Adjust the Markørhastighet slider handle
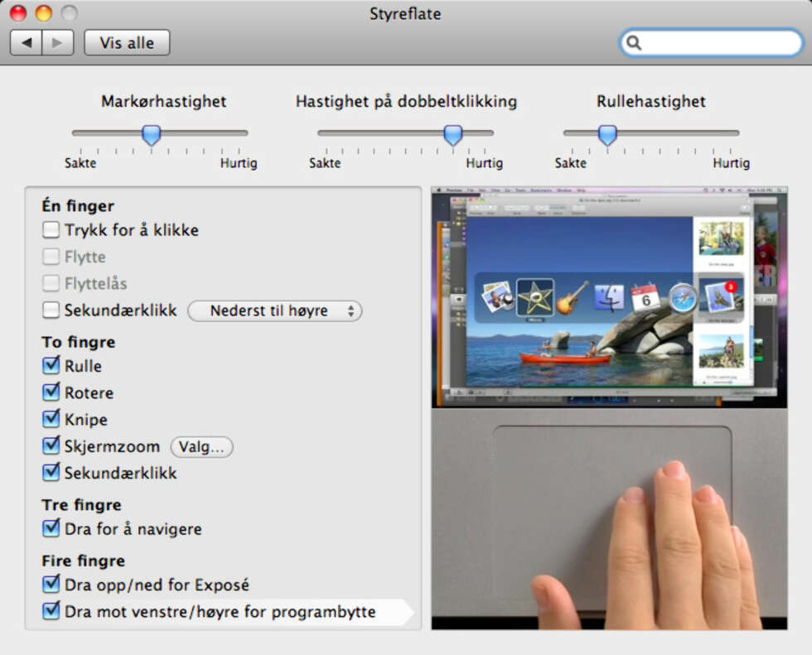 coord(151,135)
